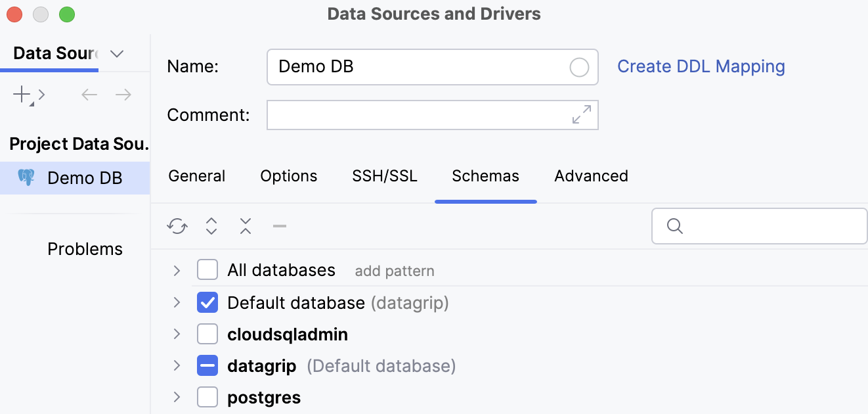Open the Data Sources dropdown chevron
The image size is (868, 414).
click(117, 55)
